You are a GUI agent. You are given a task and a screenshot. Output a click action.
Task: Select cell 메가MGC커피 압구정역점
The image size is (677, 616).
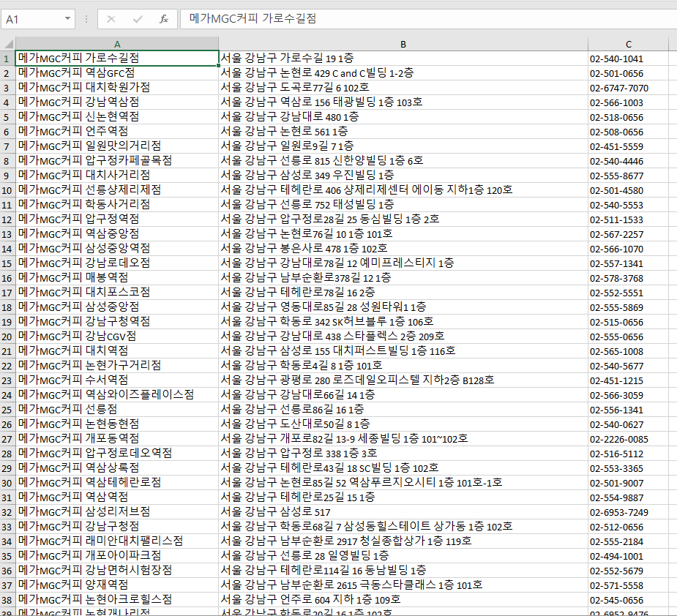point(117,219)
